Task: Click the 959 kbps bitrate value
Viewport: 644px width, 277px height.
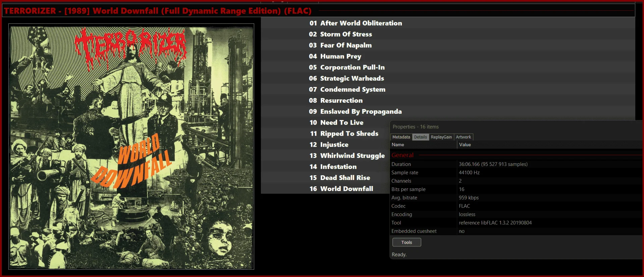Action: (x=469, y=198)
